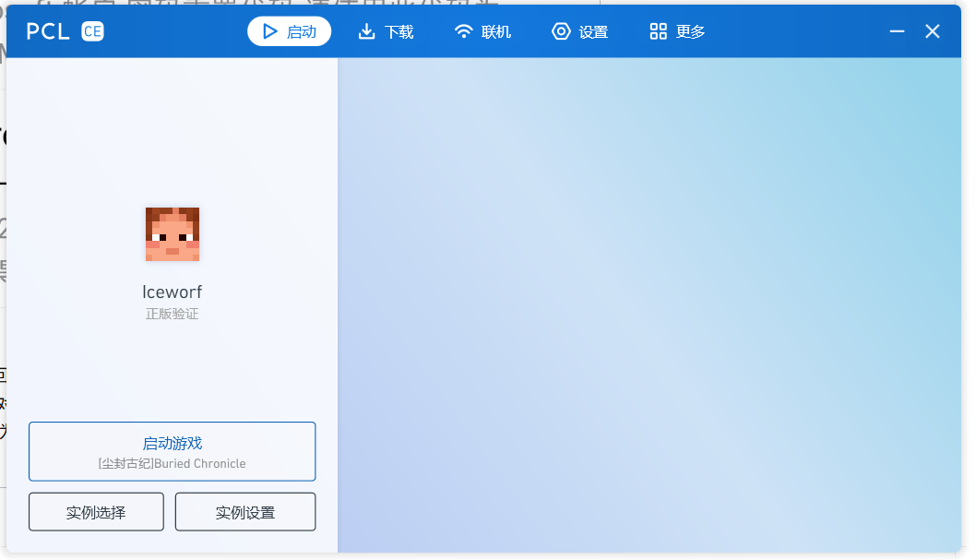Click the gear icon on 设置
976x560 pixels.
point(561,30)
